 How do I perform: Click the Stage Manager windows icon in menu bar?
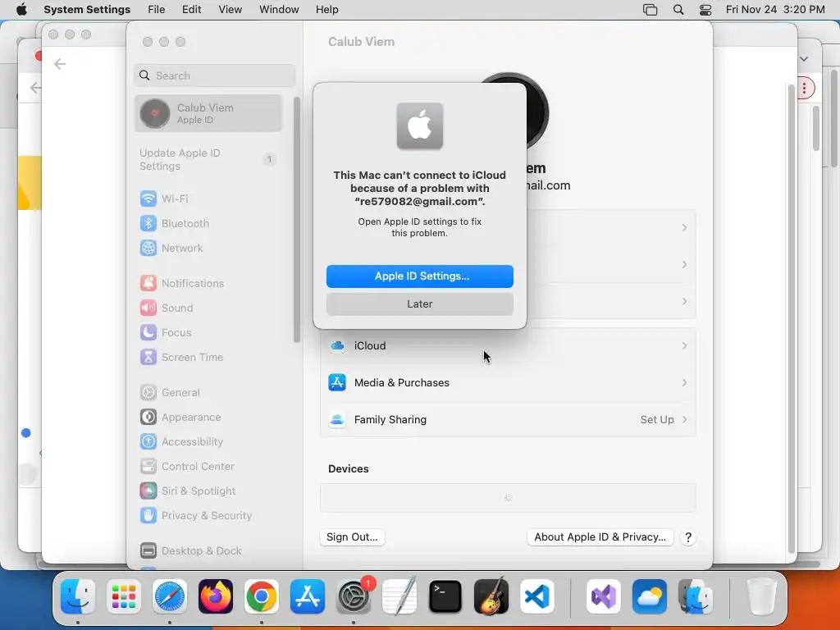650,10
